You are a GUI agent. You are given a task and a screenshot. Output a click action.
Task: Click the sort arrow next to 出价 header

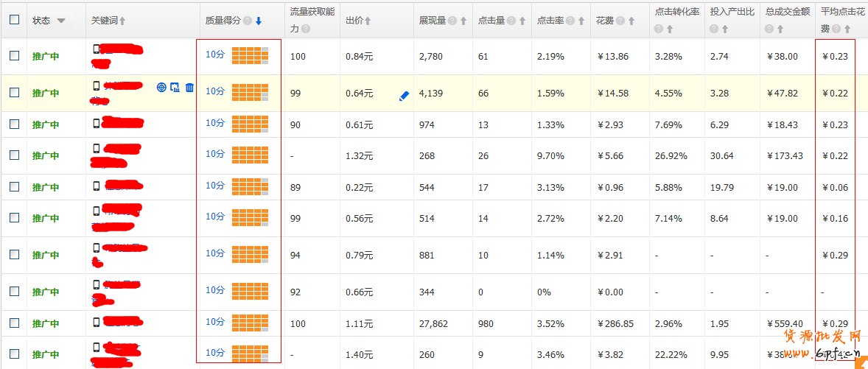coord(368,21)
